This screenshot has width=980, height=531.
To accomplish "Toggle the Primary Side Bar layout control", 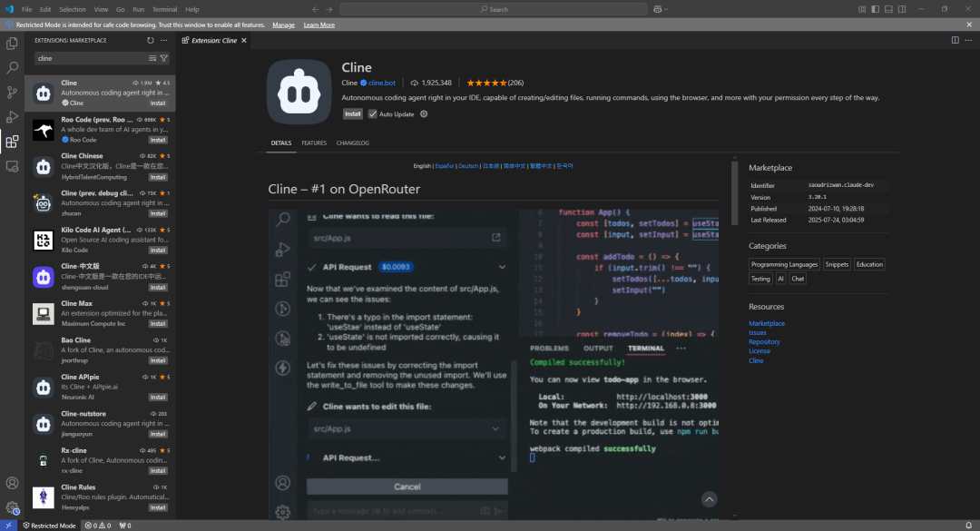I will (874, 8).
